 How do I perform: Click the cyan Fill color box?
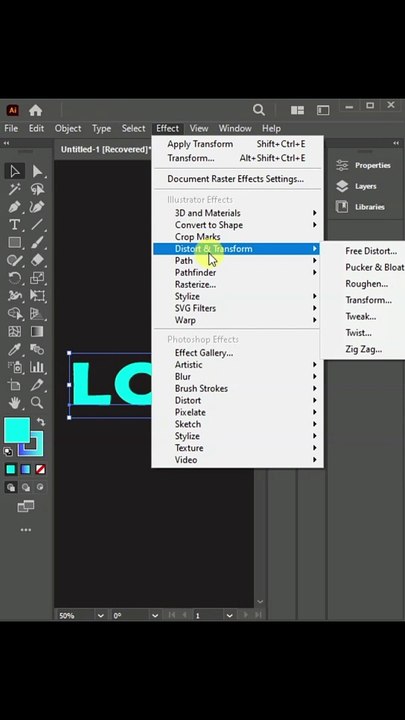(x=17, y=430)
